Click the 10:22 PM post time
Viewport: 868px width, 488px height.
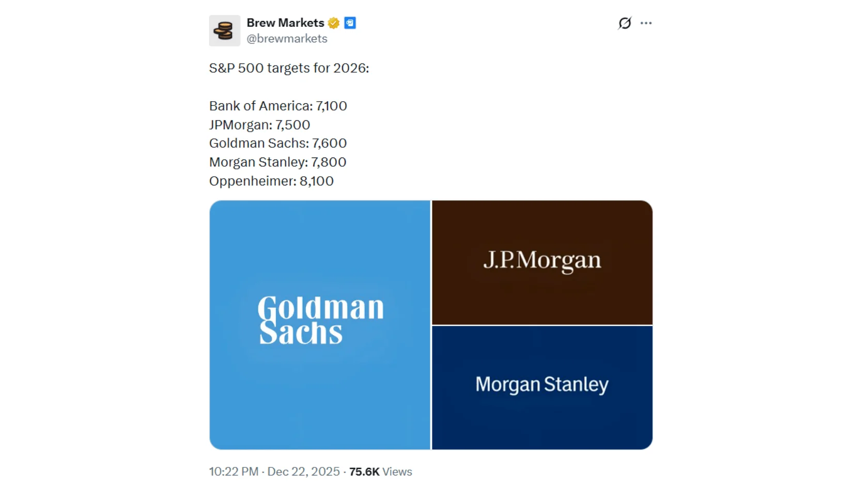(234, 471)
